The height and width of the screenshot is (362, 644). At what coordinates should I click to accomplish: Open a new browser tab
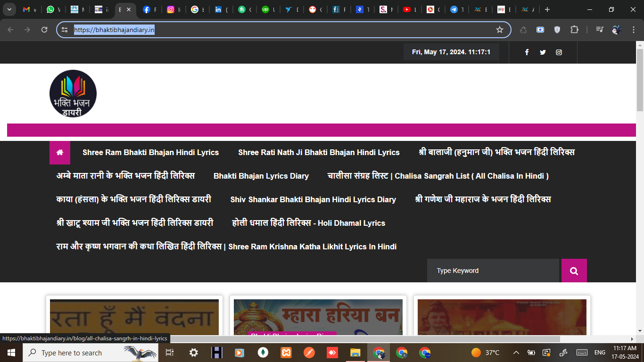(x=547, y=9)
